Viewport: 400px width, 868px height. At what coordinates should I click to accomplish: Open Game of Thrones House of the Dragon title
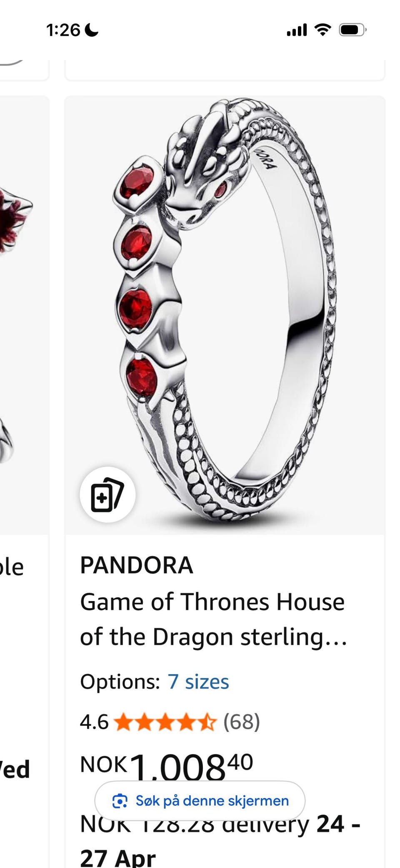[213, 619]
